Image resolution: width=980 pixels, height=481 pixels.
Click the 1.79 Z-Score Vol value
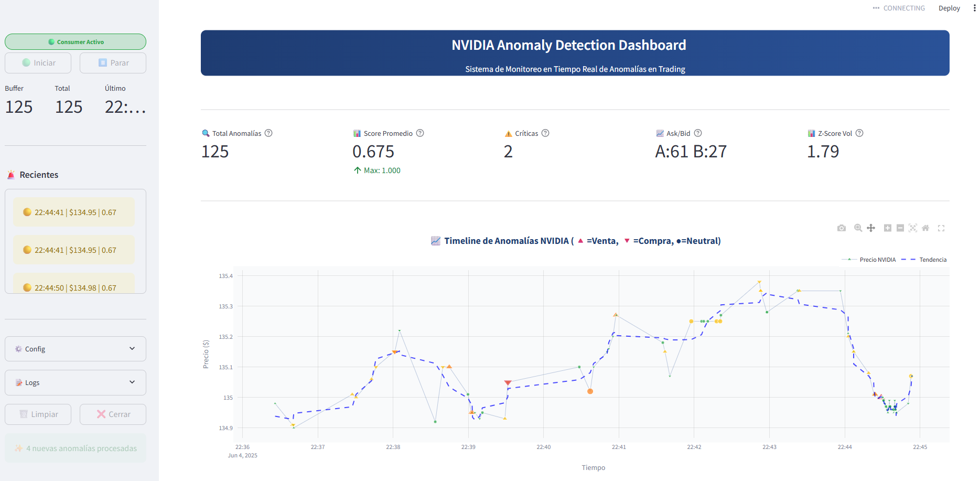[x=823, y=152]
